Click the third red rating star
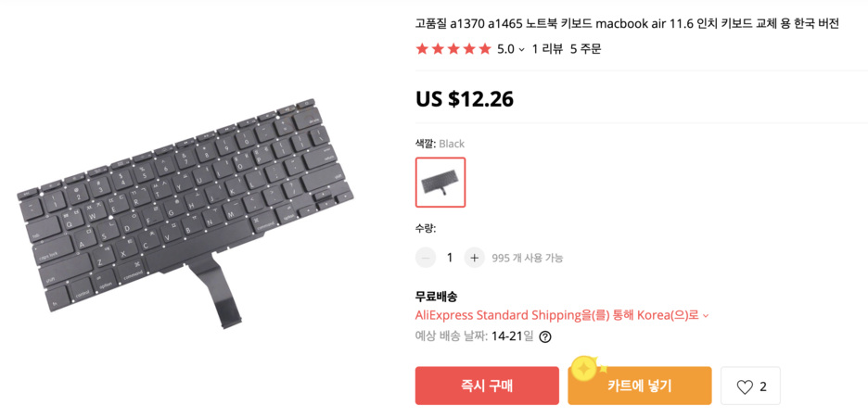Screen dimensions: 868x418 (453, 49)
